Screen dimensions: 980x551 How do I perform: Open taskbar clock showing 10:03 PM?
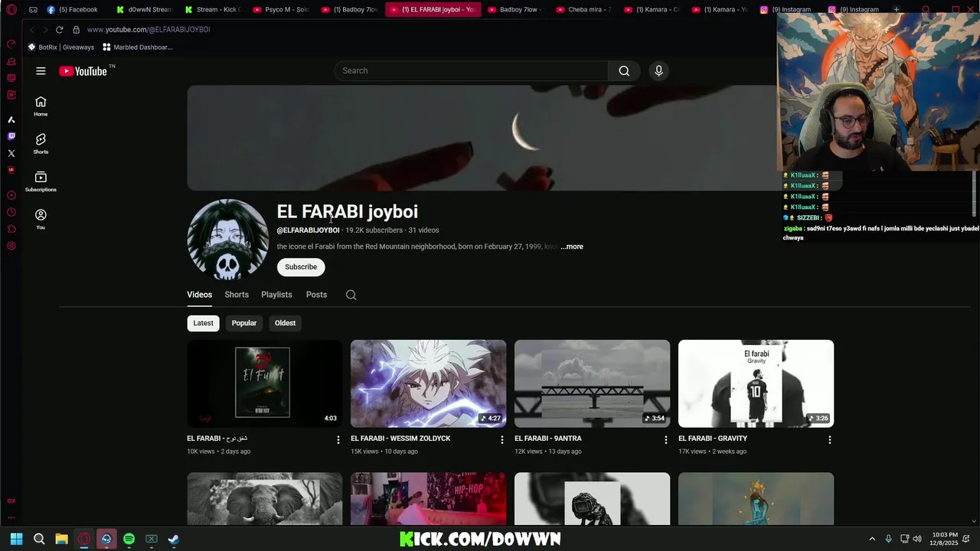coord(944,539)
